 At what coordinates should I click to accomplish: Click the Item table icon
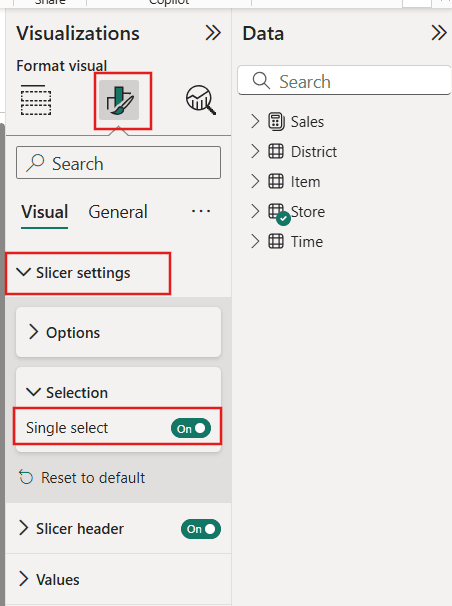tap(276, 181)
